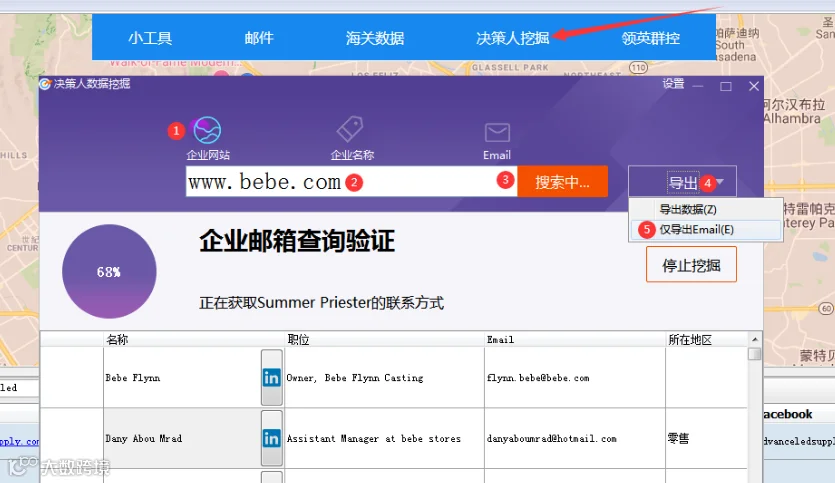The image size is (835, 483).
Task: Minimize the 决策人数据挖掘 window
Action: click(x=698, y=86)
